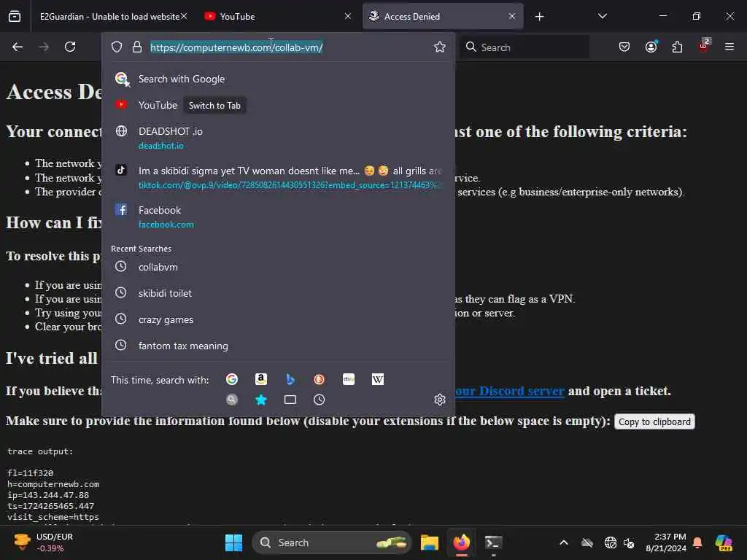Click the taskbar Search box
The height and width of the screenshot is (560, 747).
[332, 542]
